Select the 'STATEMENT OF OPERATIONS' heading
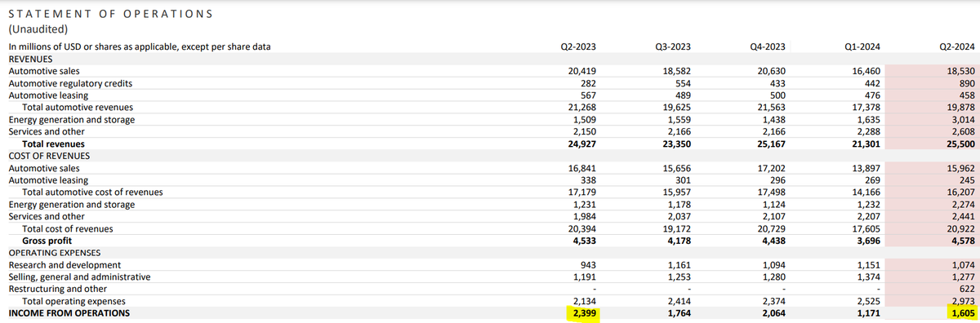The width and height of the screenshot is (980, 323). coord(111,14)
